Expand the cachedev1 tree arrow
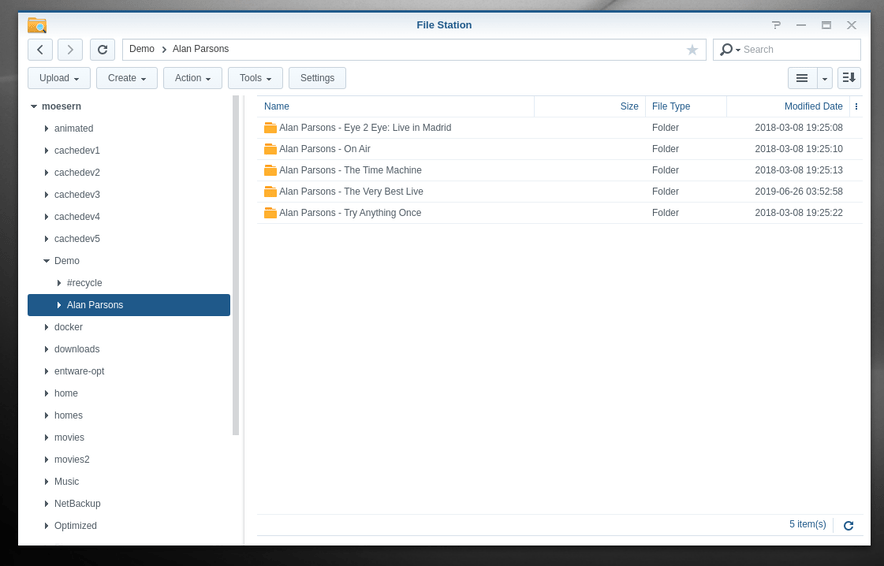The width and height of the screenshot is (884, 566). pyautogui.click(x=46, y=151)
